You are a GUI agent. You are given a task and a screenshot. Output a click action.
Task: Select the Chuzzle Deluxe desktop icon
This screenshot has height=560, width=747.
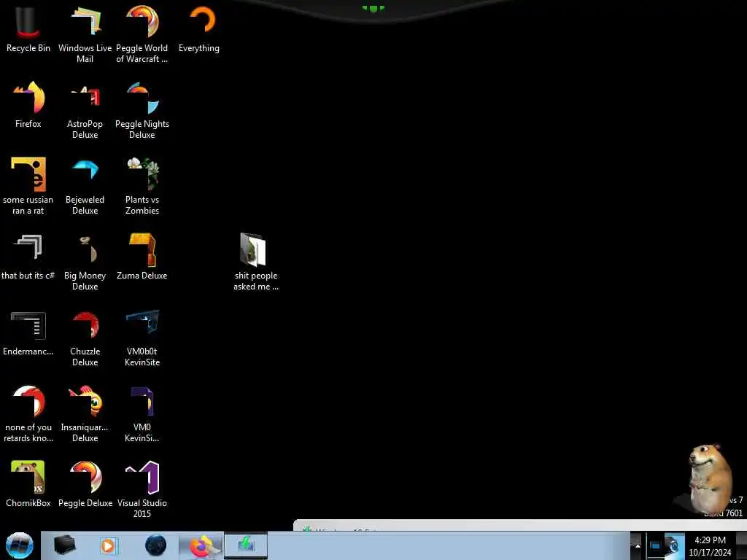pos(85,338)
